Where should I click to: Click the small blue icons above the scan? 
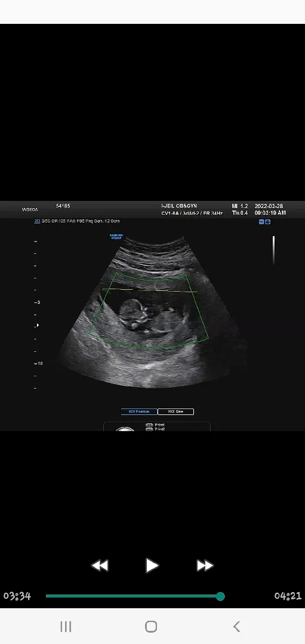coord(264,222)
